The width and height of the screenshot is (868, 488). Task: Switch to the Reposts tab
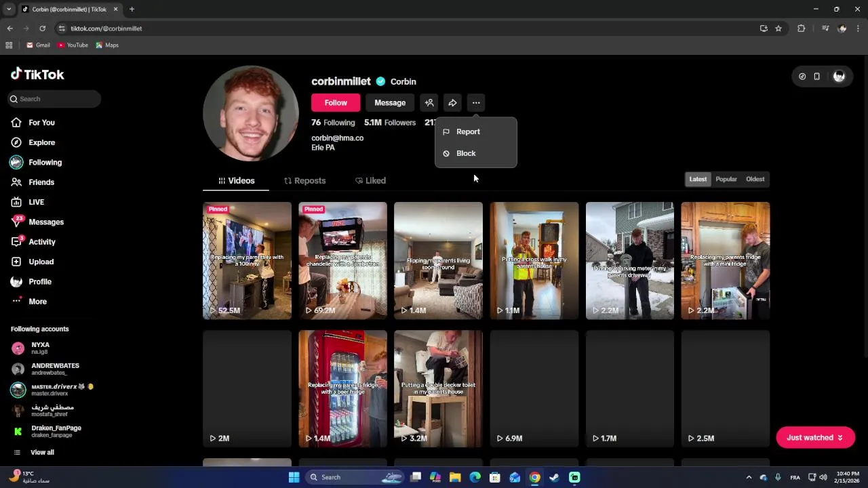[304, 181]
